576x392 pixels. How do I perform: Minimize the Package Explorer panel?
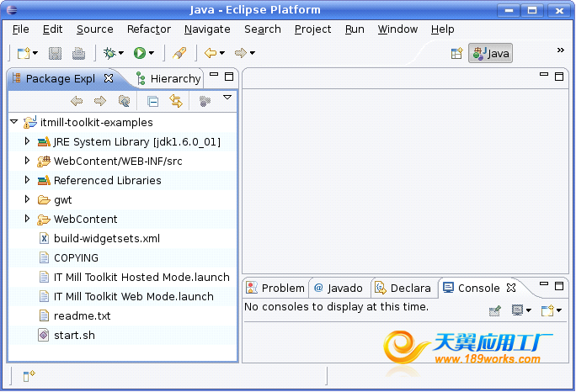click(x=214, y=75)
